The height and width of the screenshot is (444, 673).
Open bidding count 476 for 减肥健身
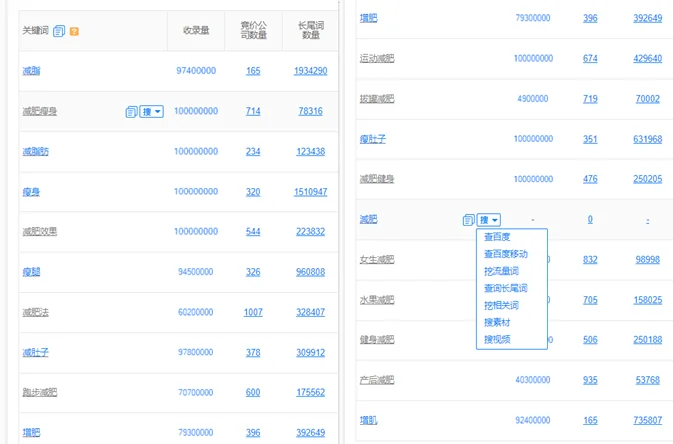point(590,179)
